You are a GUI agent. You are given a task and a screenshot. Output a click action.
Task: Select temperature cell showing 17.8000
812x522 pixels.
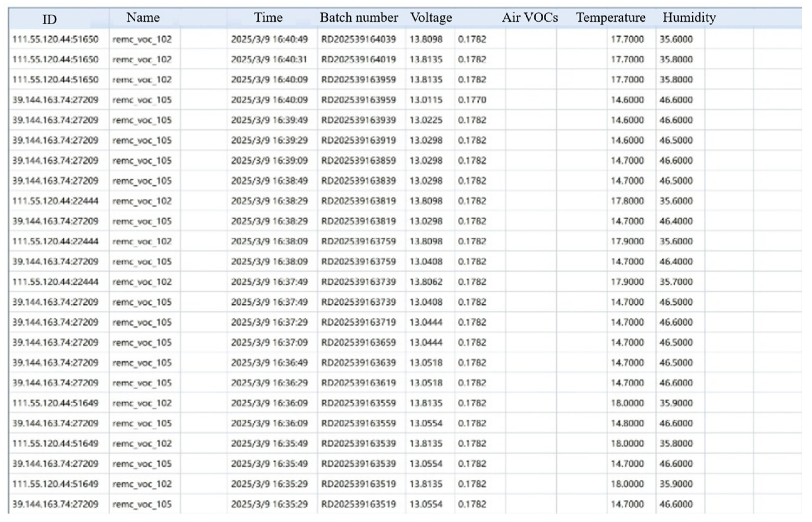[x=627, y=201]
